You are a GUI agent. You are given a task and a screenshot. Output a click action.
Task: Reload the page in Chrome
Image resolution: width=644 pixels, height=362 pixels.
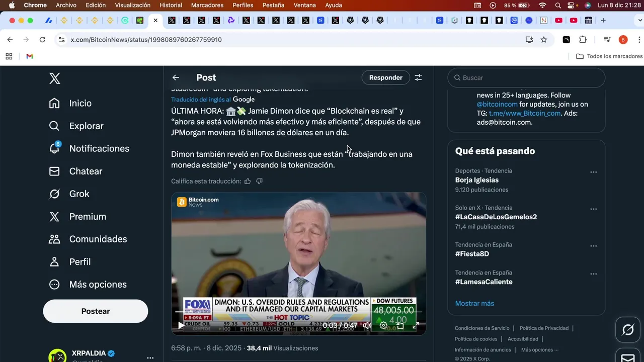click(42, 40)
